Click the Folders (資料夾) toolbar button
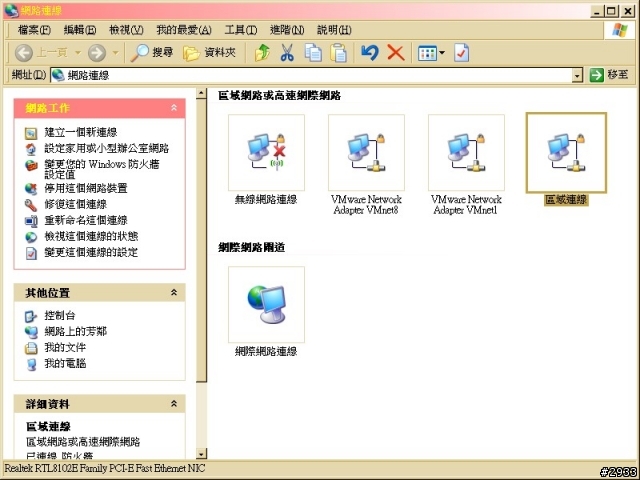The image size is (640, 480). point(209,53)
